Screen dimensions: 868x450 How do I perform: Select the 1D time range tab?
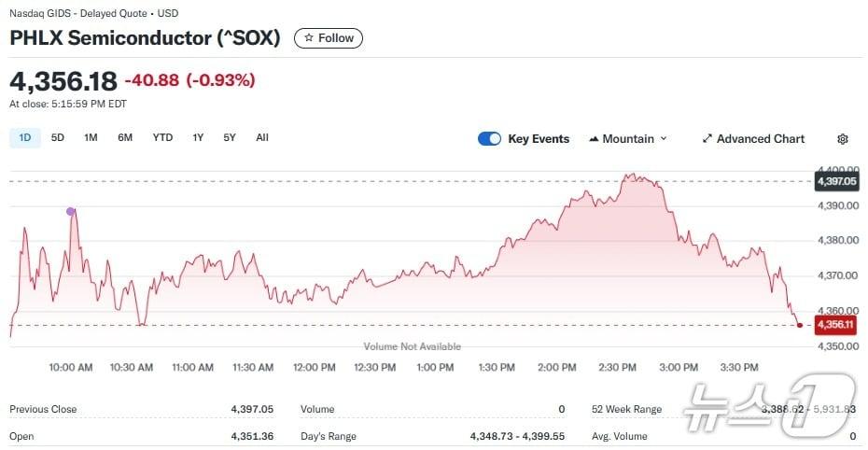click(x=25, y=138)
